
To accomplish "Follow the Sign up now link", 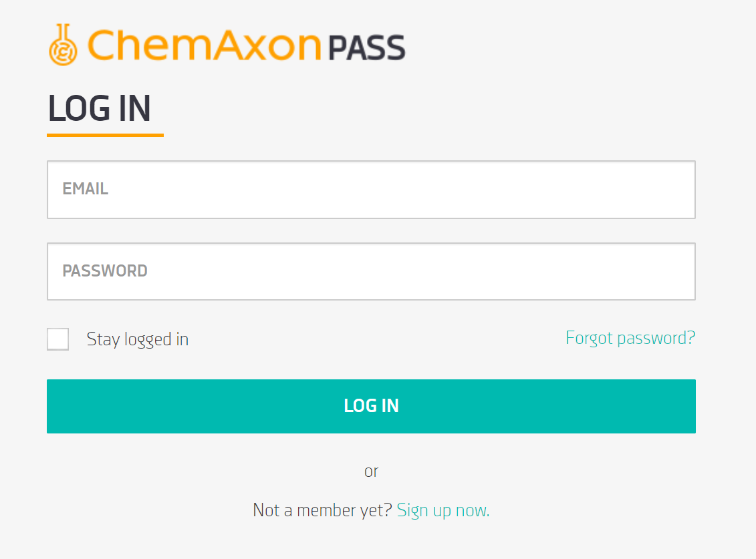I will point(443,511).
